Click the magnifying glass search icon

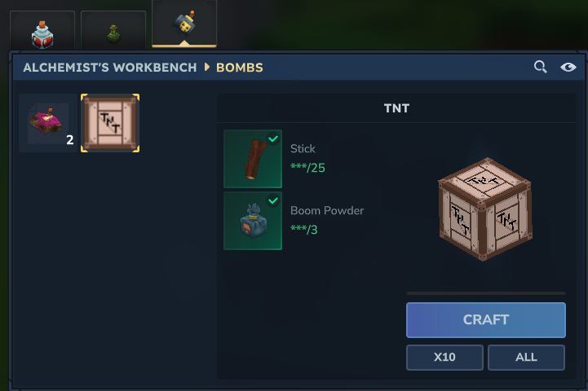coord(541,67)
